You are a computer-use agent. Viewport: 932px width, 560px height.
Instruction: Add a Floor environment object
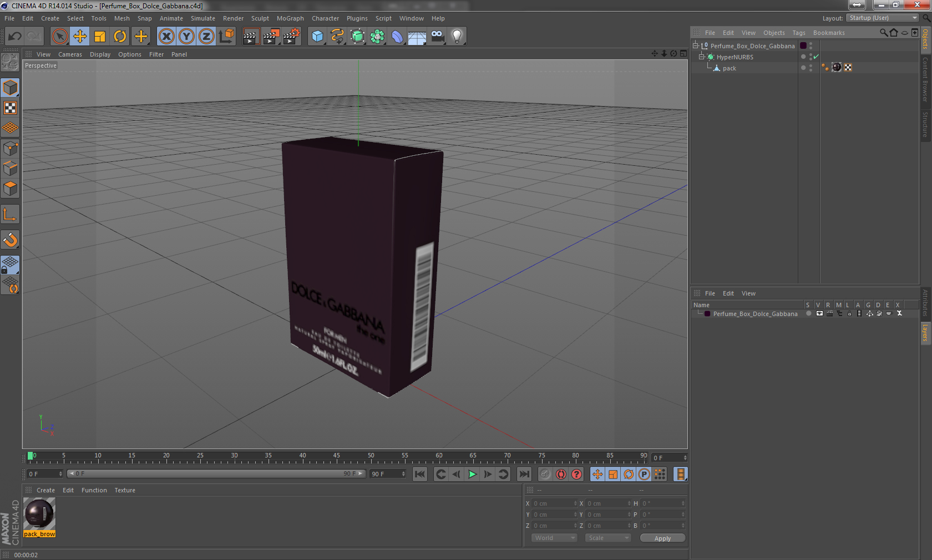click(417, 37)
